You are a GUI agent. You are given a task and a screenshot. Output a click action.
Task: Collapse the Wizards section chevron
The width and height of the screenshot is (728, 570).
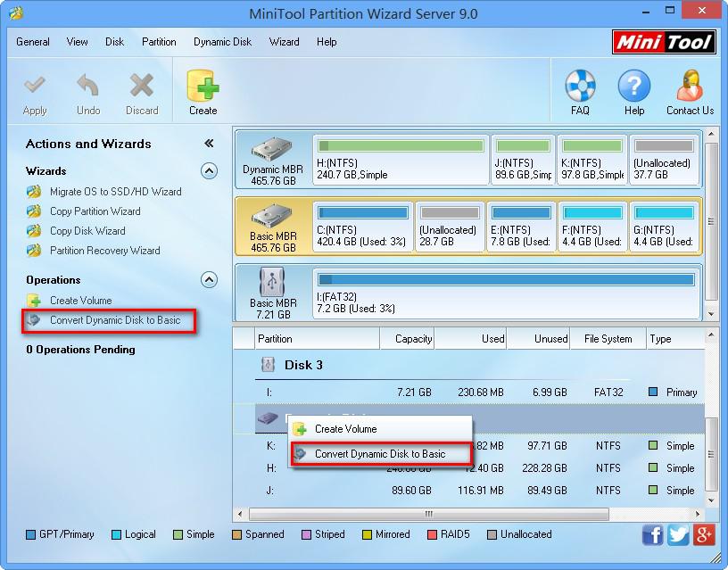[208, 171]
